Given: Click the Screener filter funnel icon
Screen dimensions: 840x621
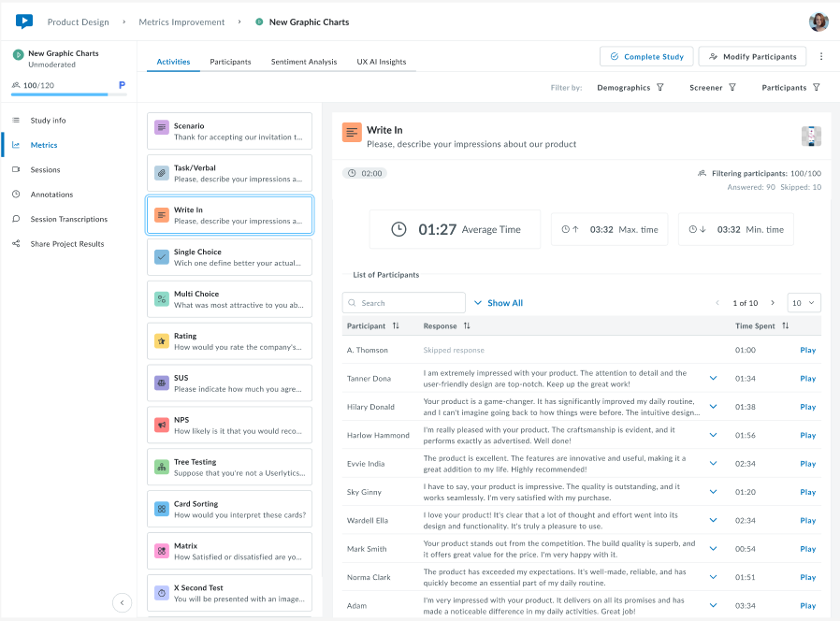Looking at the screenshot, I should click(x=732, y=88).
